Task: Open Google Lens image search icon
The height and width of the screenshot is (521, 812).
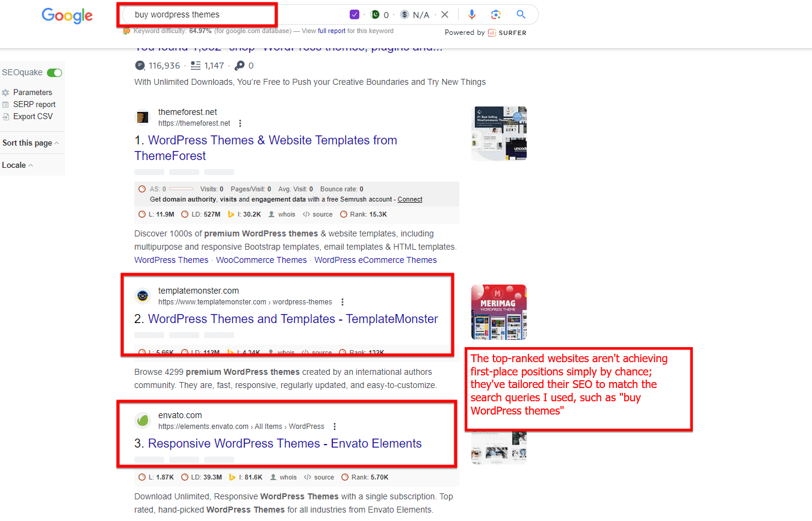Action: click(495, 14)
